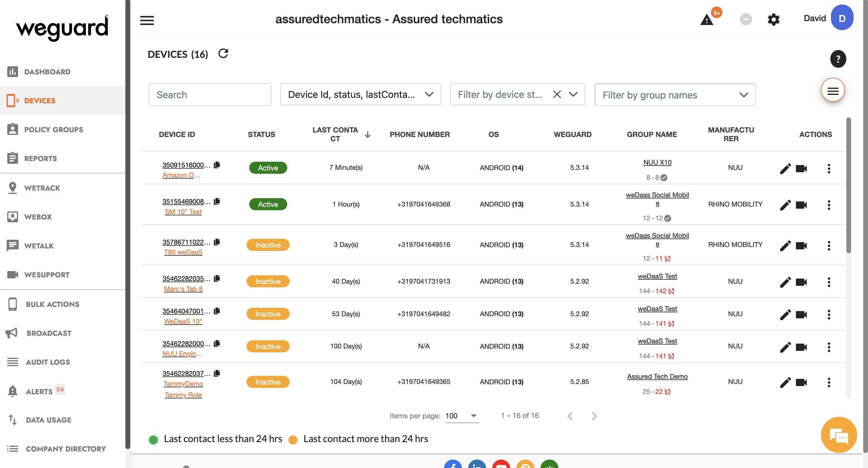This screenshot has width=868, height=468.
Task: Copy device ID 35091516000
Action: click(217, 165)
